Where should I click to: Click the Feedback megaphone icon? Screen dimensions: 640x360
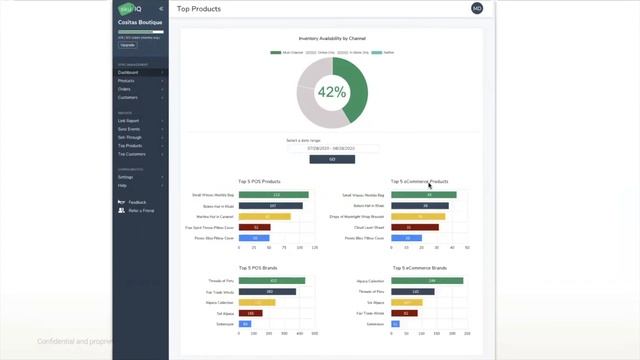tap(121, 202)
